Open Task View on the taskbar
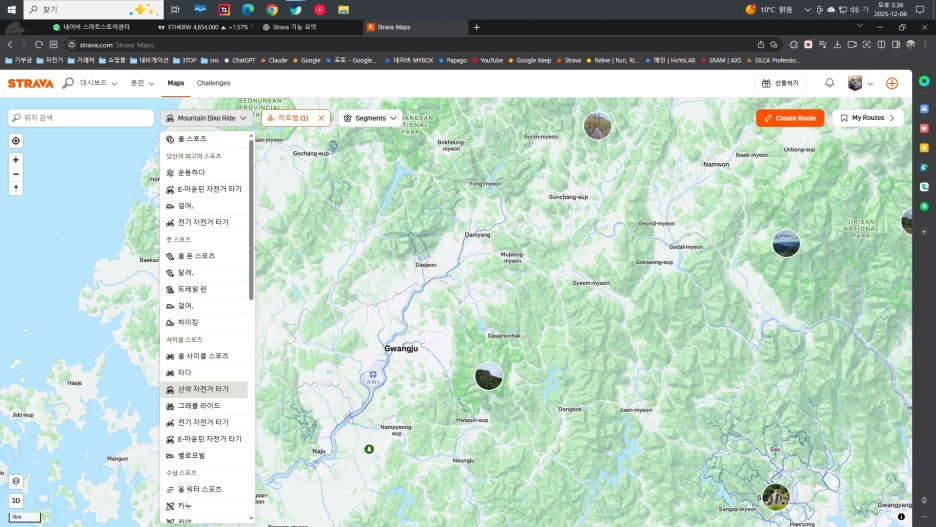This screenshot has height=527, width=936. click(x=176, y=10)
